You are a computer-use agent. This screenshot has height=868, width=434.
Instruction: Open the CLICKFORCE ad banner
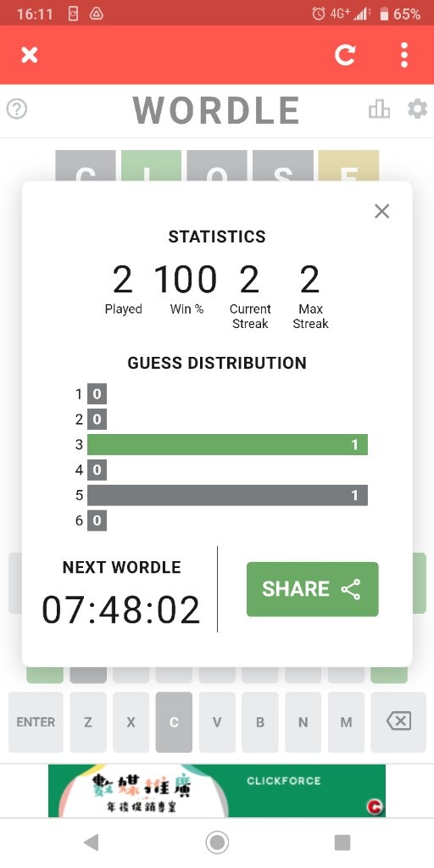pos(217,791)
